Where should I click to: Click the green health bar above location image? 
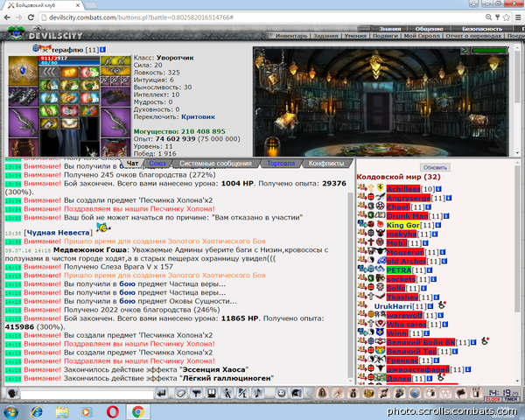tap(489, 51)
